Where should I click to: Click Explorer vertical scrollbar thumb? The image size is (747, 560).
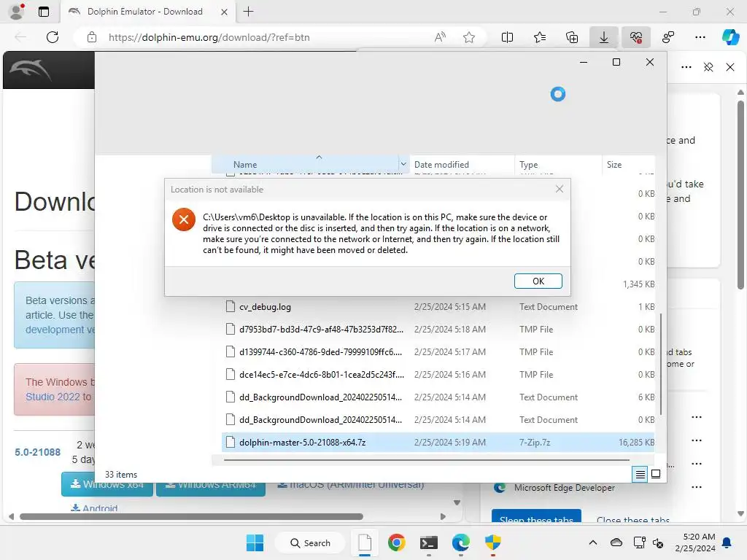pos(661,364)
